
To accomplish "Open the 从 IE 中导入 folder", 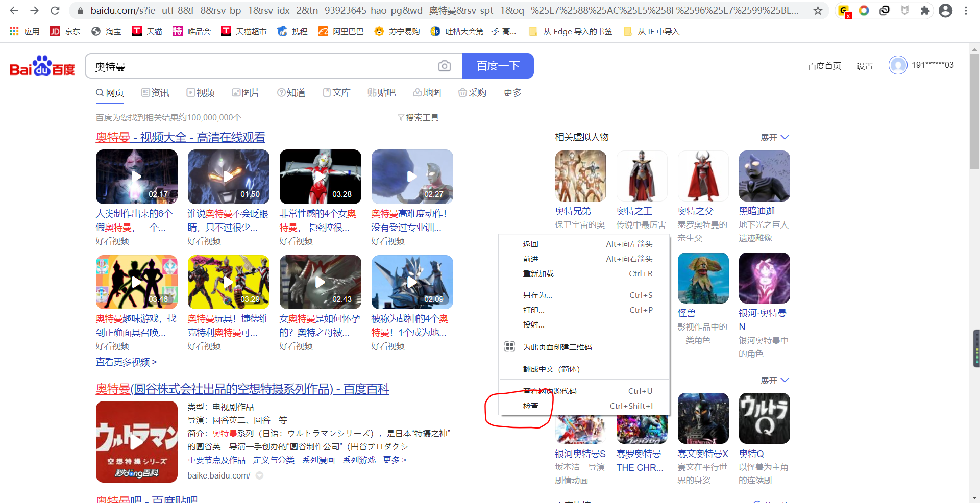I will (x=651, y=31).
